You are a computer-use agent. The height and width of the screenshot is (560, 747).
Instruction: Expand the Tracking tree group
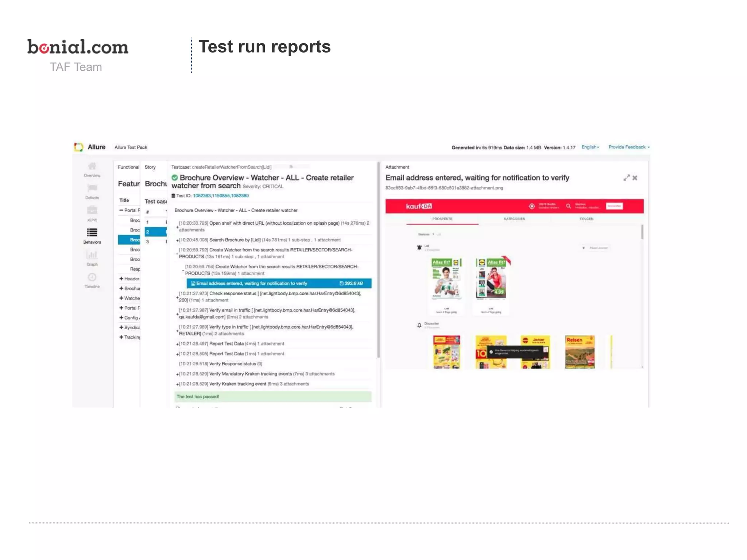pyautogui.click(x=121, y=337)
